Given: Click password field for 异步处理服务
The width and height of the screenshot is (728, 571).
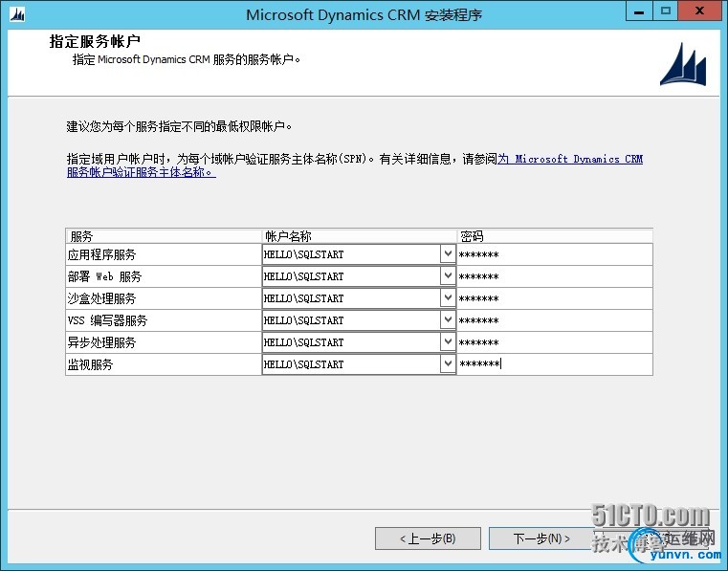Looking at the screenshot, I should 555,342.
